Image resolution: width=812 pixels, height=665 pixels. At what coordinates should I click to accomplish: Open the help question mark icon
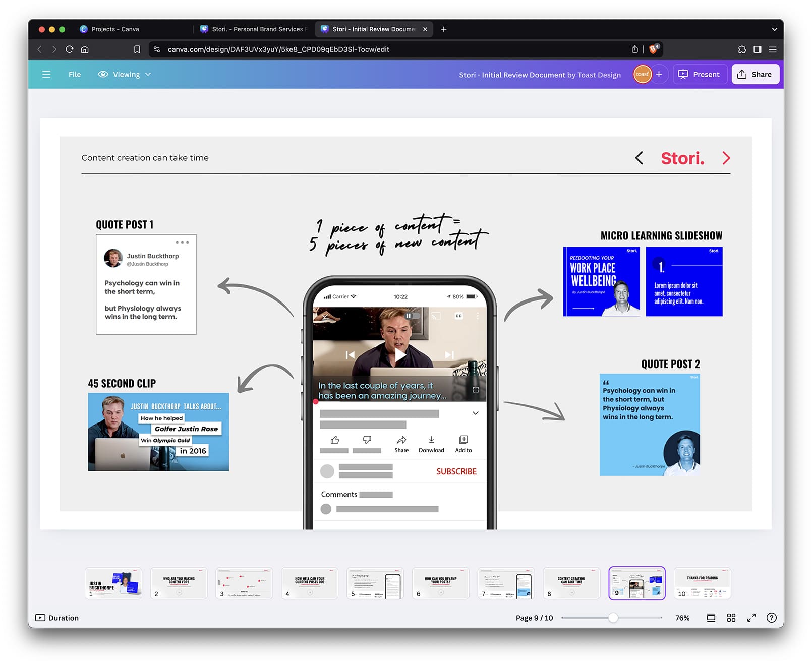pos(771,618)
